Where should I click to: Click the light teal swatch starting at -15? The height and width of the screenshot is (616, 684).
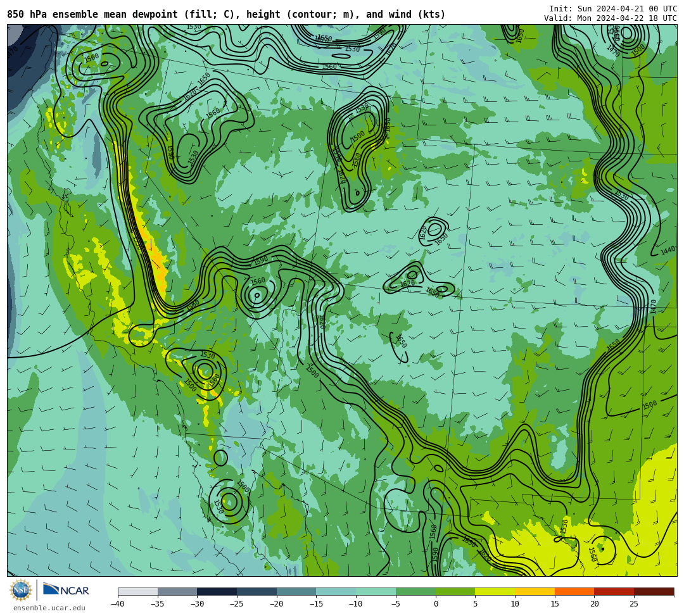coord(336,591)
